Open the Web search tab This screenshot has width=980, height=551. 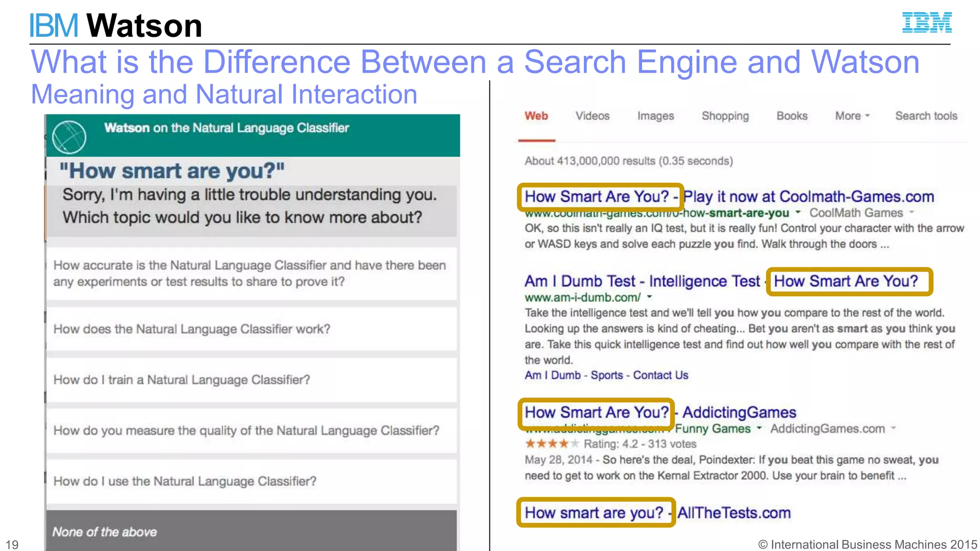[x=536, y=116]
